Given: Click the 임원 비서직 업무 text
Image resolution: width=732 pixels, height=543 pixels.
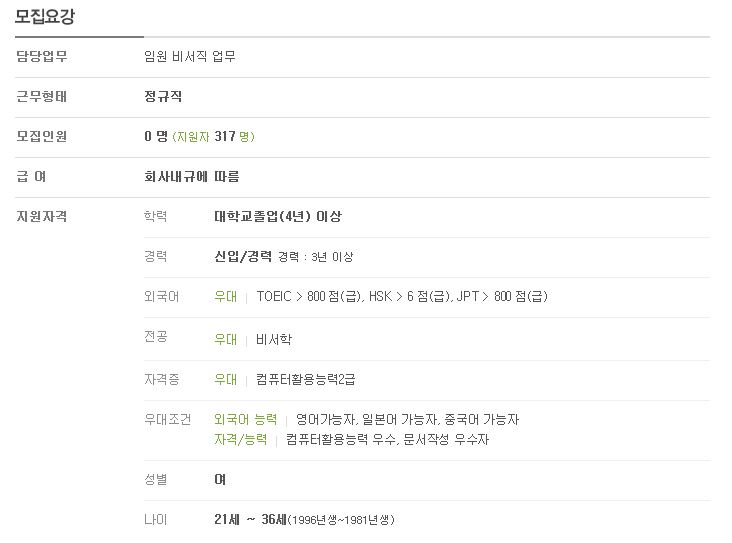Looking at the screenshot, I should [x=190, y=56].
